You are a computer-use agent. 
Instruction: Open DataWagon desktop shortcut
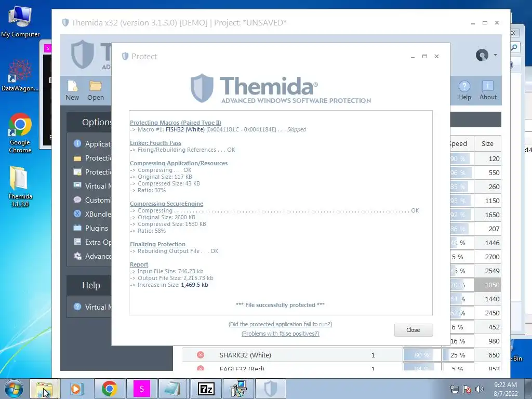pyautogui.click(x=20, y=76)
